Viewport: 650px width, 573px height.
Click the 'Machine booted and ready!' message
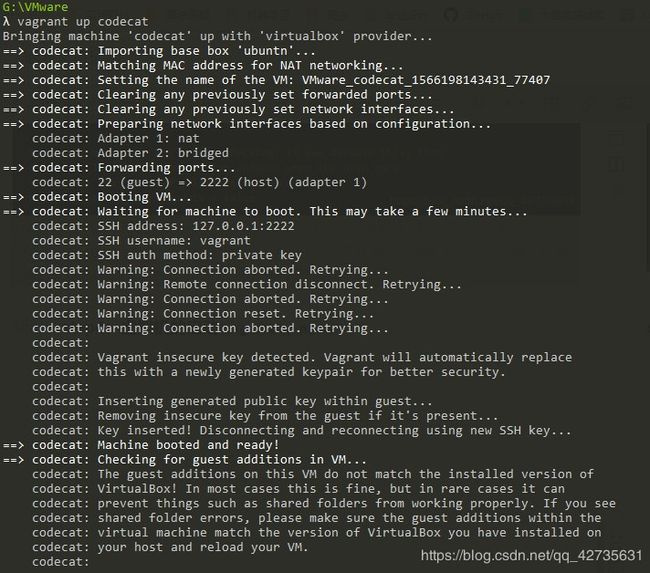[x=189, y=445]
